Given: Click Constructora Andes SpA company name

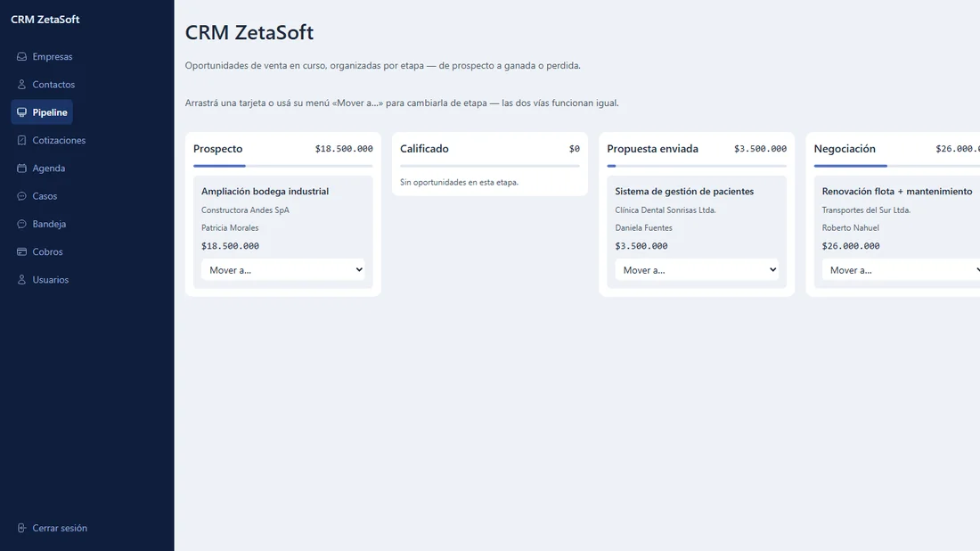Looking at the screenshot, I should pyautogui.click(x=245, y=210).
